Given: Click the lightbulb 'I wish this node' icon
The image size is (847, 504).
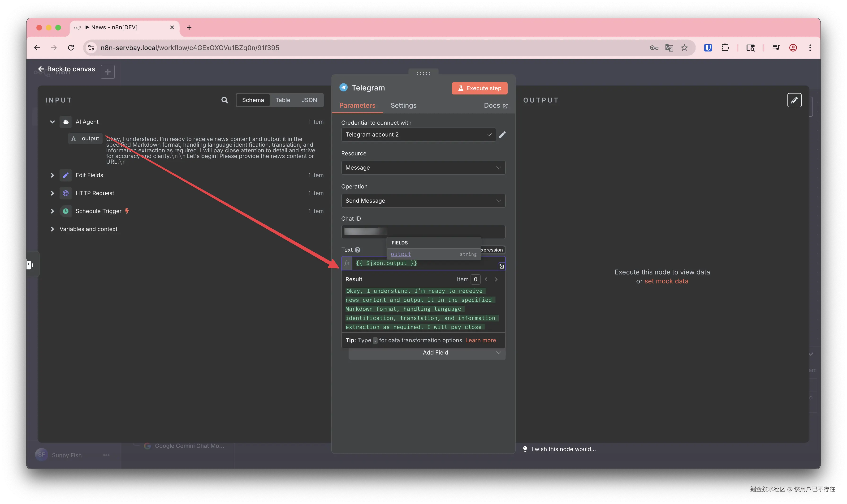Looking at the screenshot, I should (525, 449).
